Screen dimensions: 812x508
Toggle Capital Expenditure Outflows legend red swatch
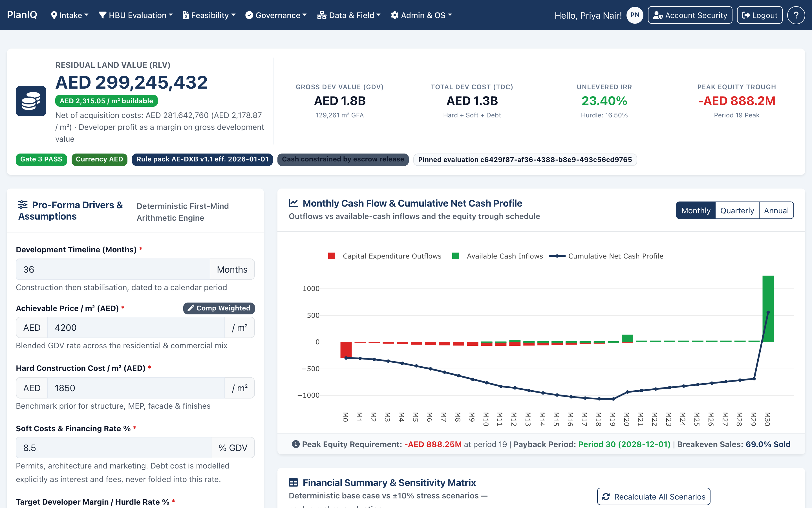[332, 256]
